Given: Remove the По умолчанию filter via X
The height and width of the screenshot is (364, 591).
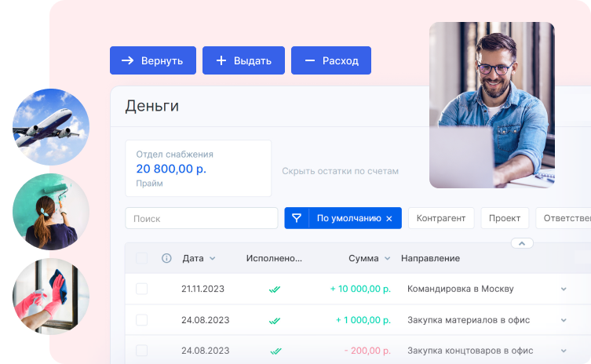Looking at the screenshot, I should (x=389, y=219).
